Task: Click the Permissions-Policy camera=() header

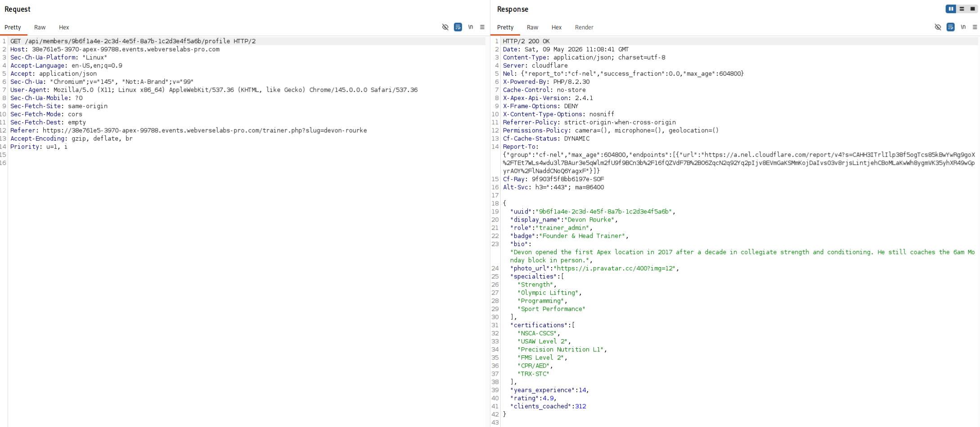Action: click(x=611, y=130)
